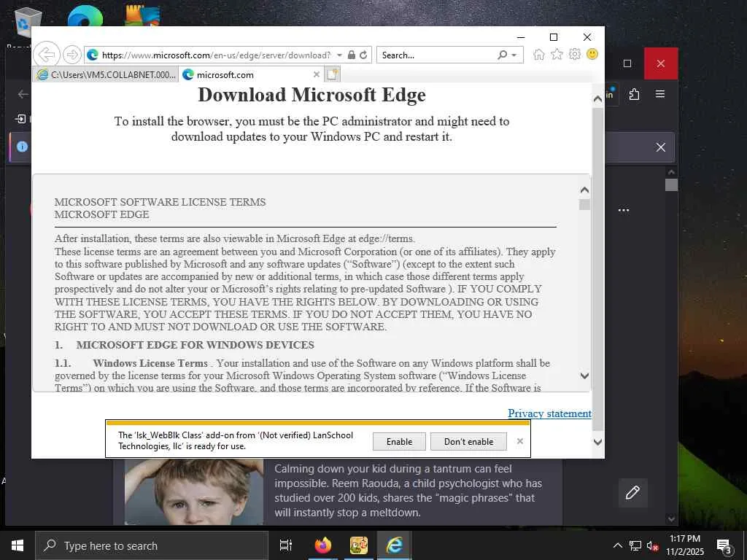Maximize the Internet Explorer window
Screen dimensions: 747x560
[554, 37]
